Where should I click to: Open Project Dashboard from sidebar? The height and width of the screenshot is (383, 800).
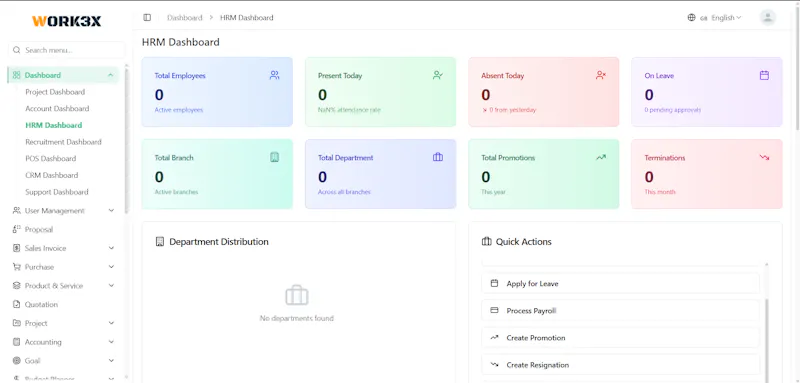pyautogui.click(x=55, y=92)
